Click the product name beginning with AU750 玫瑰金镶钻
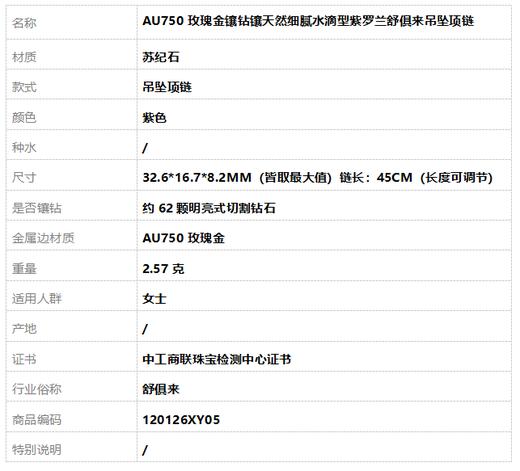520x471 pixels. pos(308,21)
